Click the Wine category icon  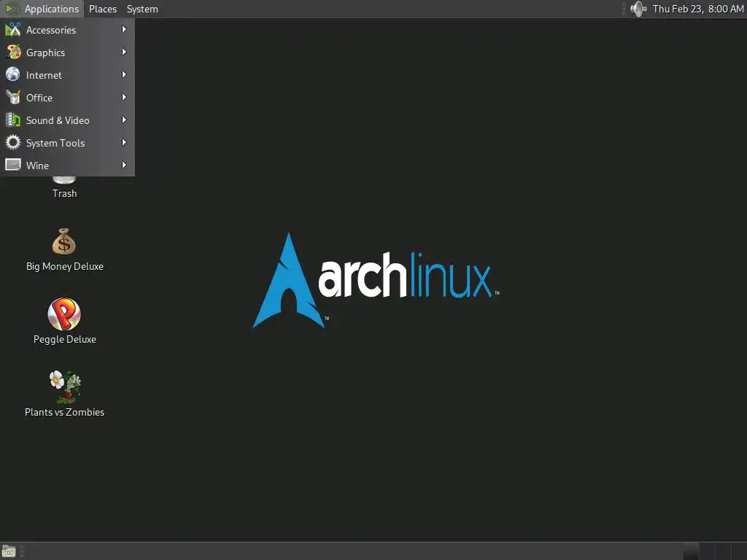click(13, 166)
